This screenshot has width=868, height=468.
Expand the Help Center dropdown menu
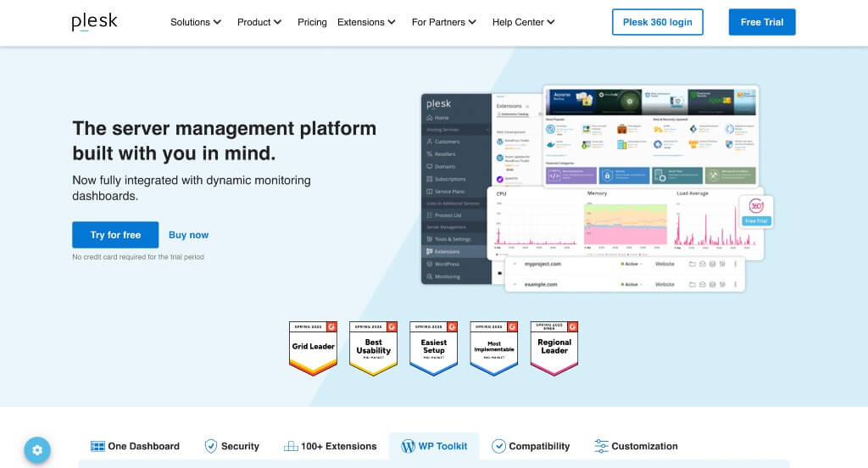(524, 22)
